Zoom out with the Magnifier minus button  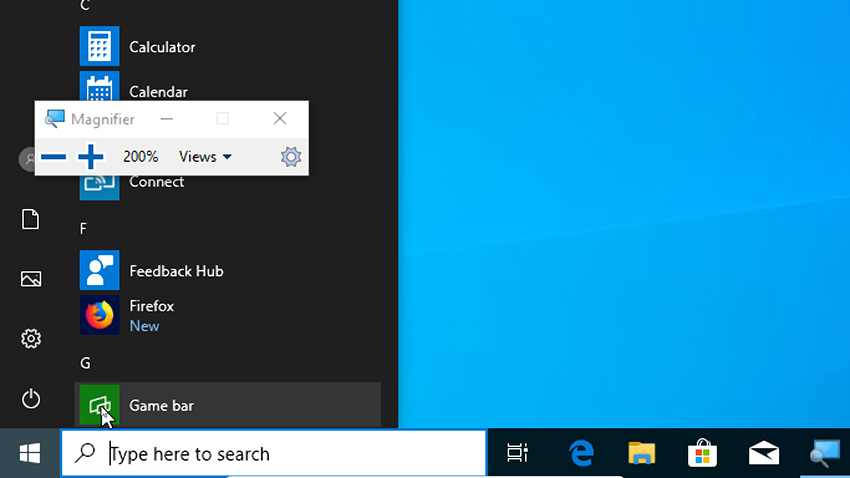pos(54,157)
